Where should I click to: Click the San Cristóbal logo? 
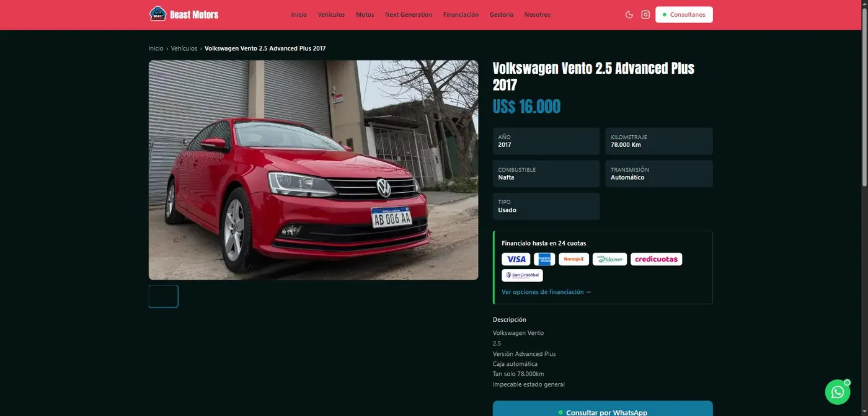point(522,275)
